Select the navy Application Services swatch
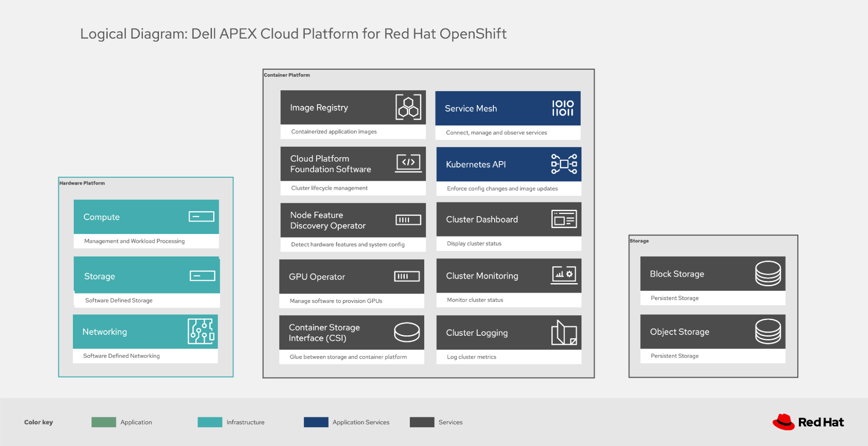The image size is (868, 446). (316, 422)
